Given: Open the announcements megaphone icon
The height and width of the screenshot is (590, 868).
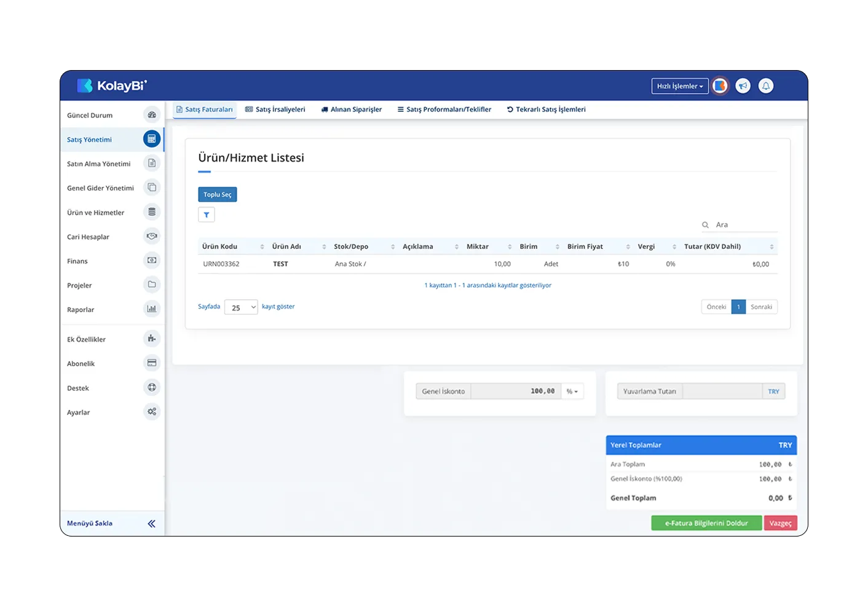Looking at the screenshot, I should pos(743,86).
